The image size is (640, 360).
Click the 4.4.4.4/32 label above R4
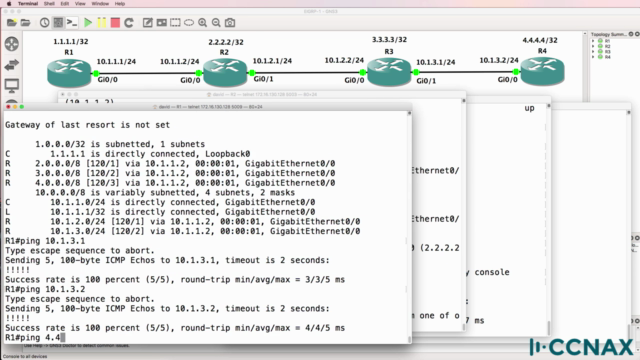[x=540, y=40]
